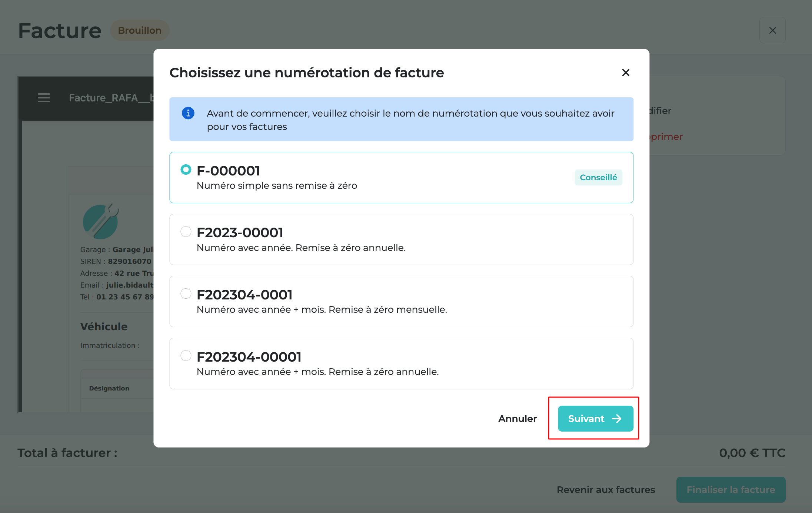Close the Facture page with X
Viewport: 812px width, 513px height.
772,30
